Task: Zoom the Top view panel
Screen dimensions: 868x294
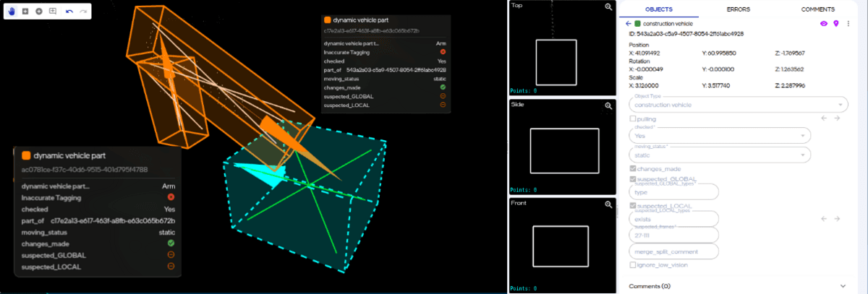Action: tap(609, 7)
